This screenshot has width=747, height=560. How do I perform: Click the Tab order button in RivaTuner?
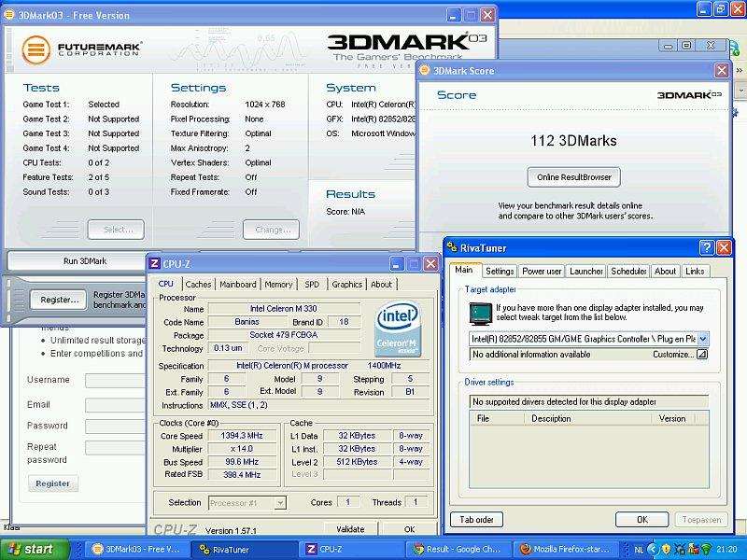coord(476,520)
